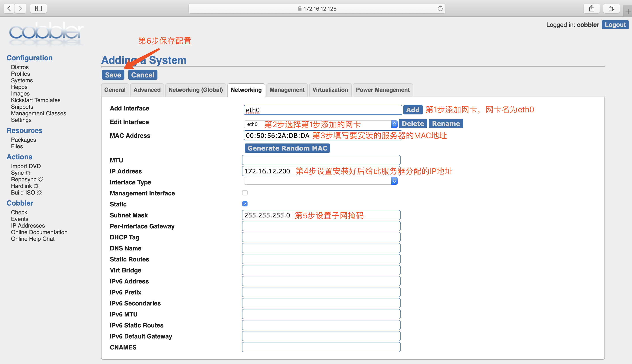Click the Virt Bridge field

[321, 270]
